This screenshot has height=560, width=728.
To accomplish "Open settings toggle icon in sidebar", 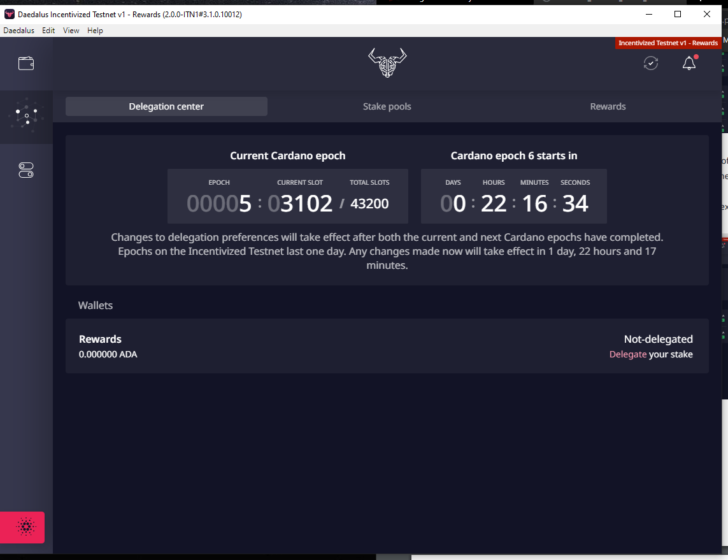I will 26,170.
